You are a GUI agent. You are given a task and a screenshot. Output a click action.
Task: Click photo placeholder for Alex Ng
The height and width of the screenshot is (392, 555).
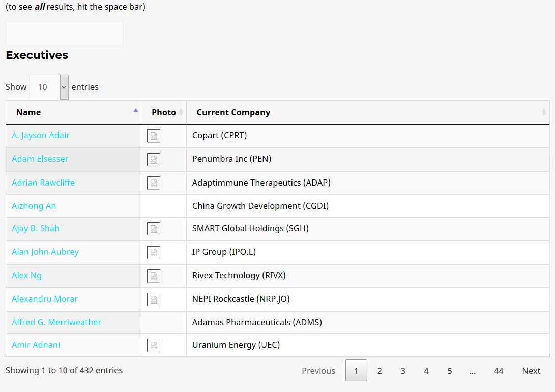(x=154, y=276)
